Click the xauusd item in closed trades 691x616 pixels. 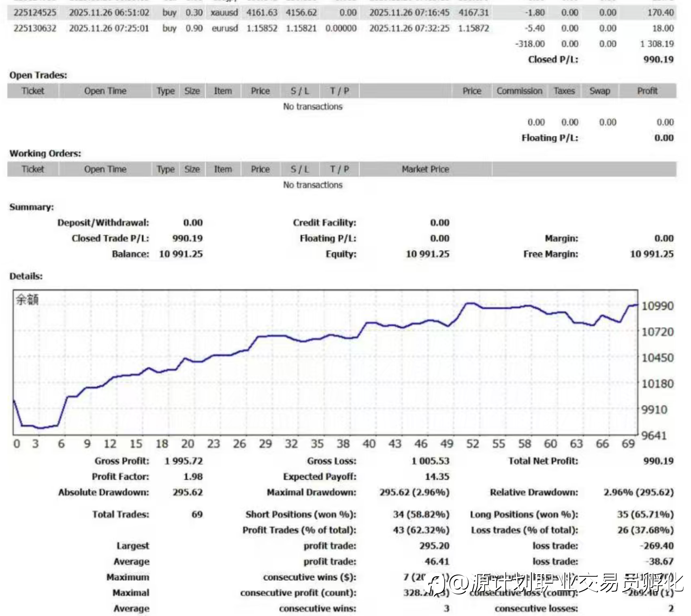point(224,13)
